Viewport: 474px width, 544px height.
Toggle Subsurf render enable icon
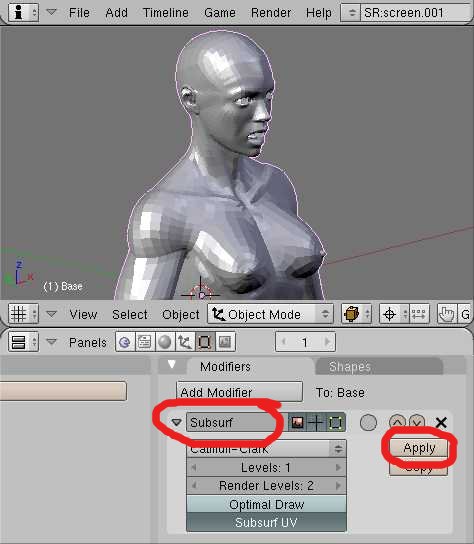click(x=297, y=422)
